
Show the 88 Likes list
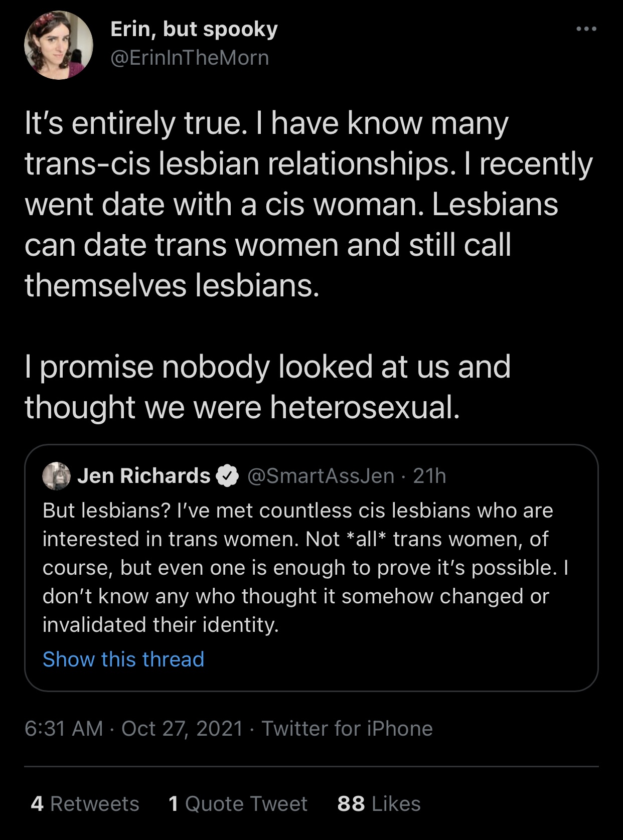(379, 803)
